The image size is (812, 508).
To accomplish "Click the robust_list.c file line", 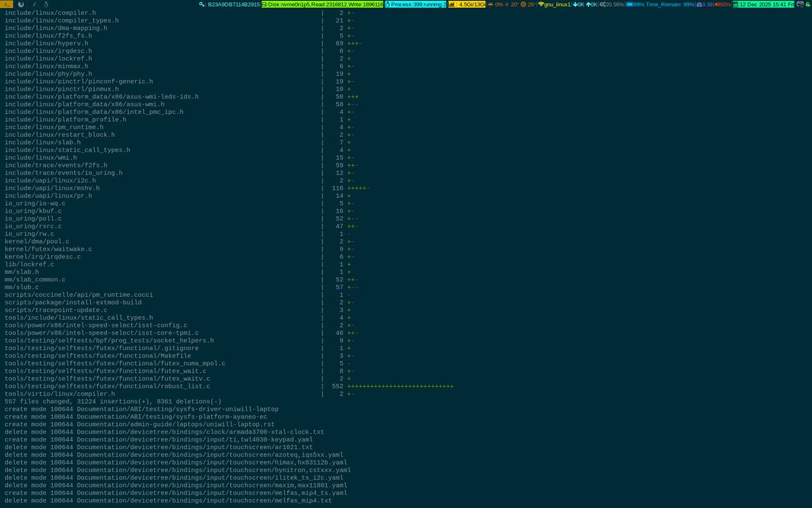I will (x=108, y=386).
